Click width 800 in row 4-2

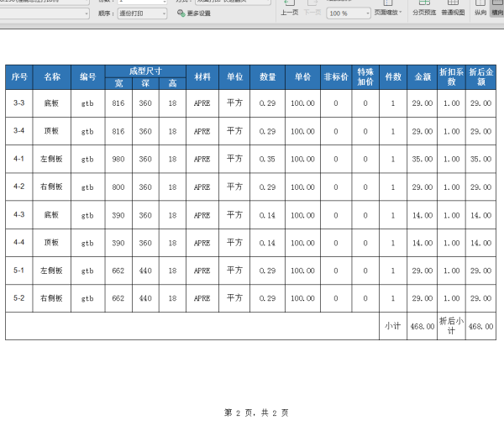pos(118,187)
